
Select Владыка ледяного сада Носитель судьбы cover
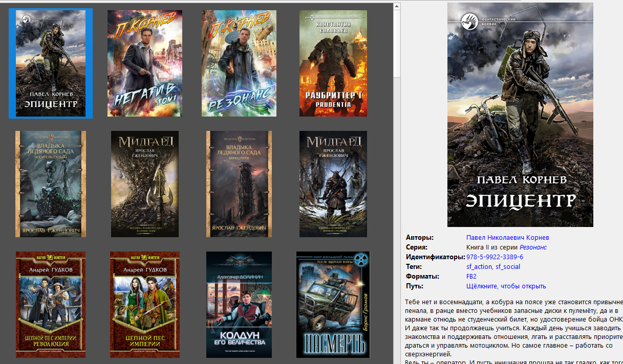point(50,184)
